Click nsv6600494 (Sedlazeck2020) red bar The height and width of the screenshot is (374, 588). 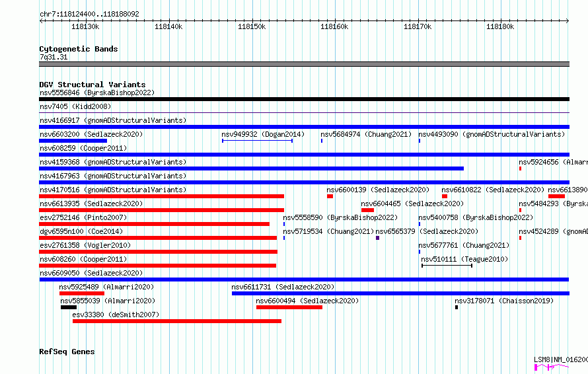(289, 307)
